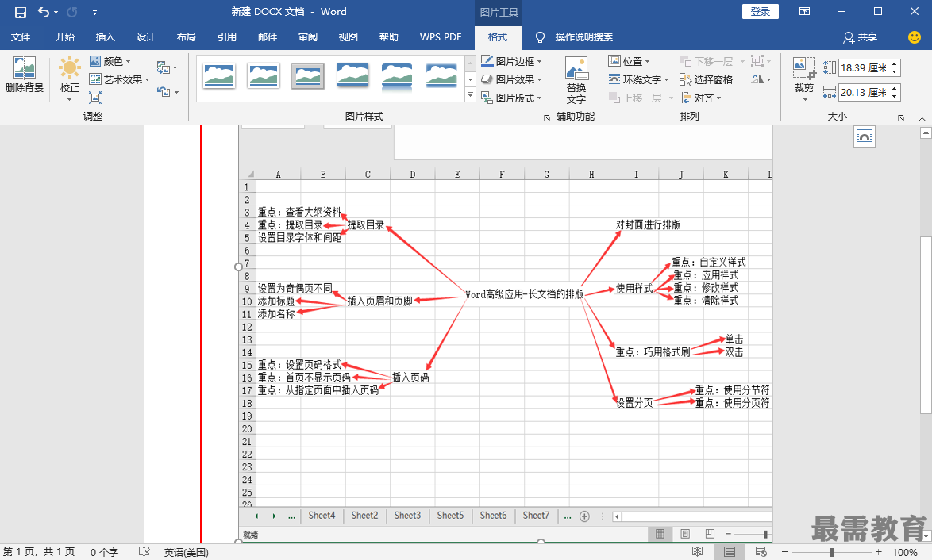
Task: Click the smiley feedback icon
Action: (x=915, y=36)
